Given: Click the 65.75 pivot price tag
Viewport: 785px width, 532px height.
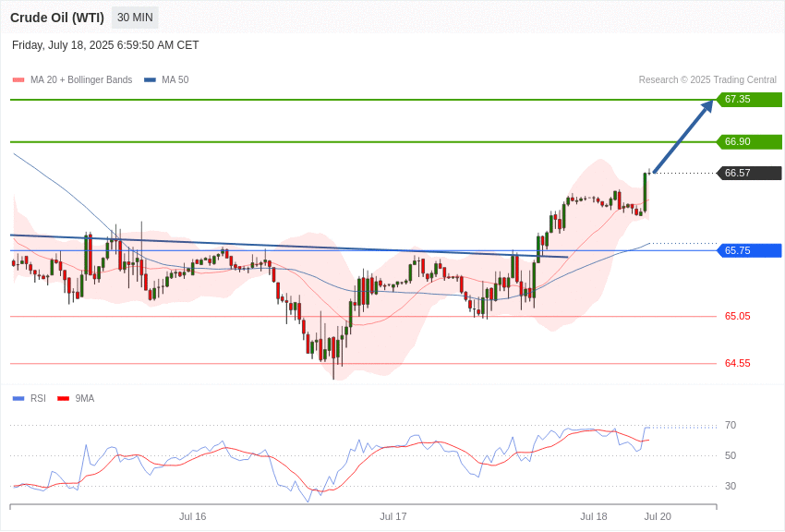Looking at the screenshot, I should [750, 250].
